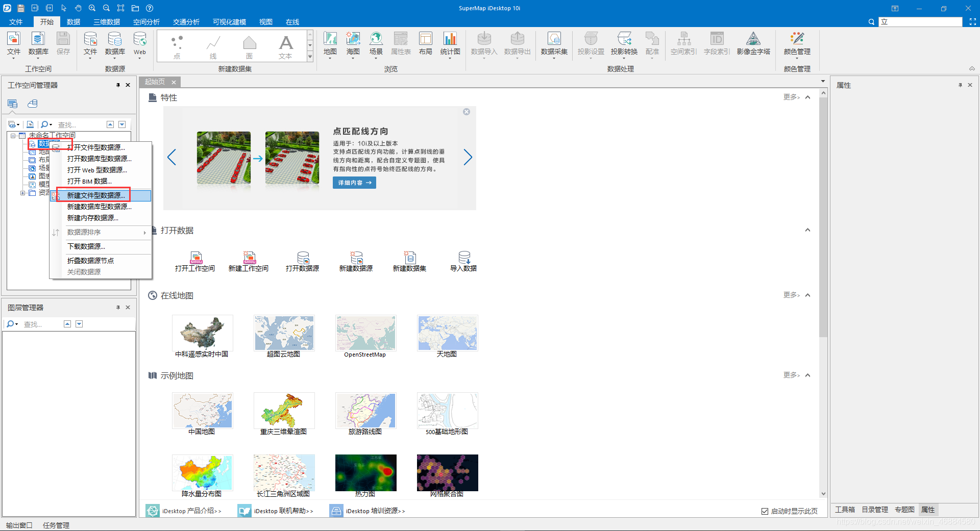Open iDesktop 联机帮助 link

point(284,511)
